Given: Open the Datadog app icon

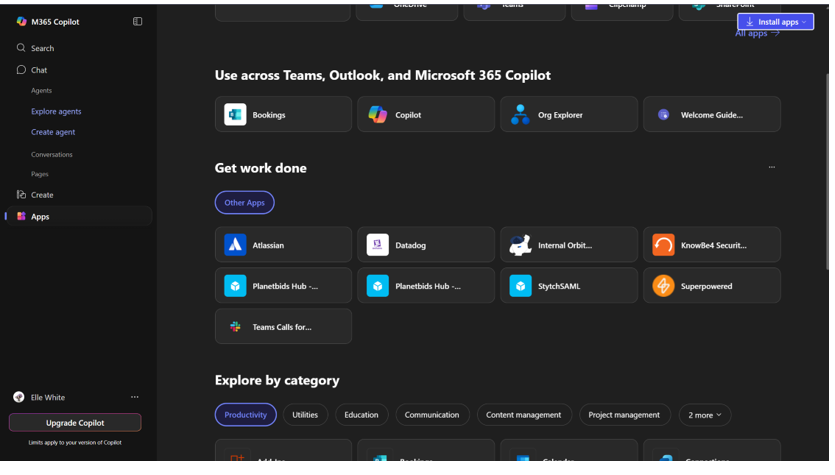Looking at the screenshot, I should point(380,247).
